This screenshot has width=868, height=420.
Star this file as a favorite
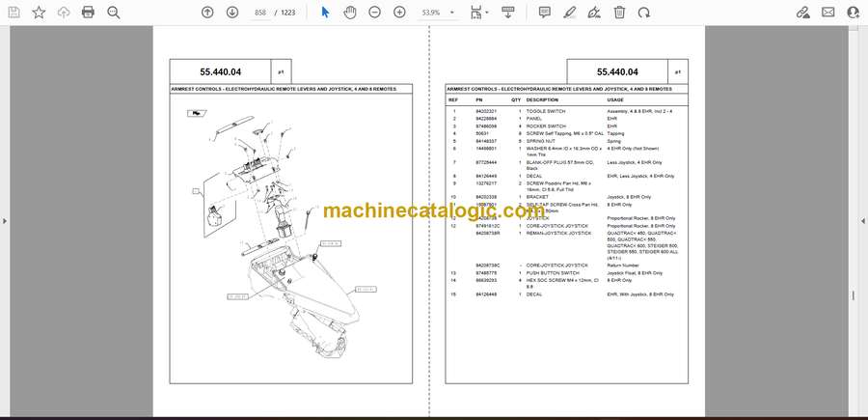pos(39,13)
